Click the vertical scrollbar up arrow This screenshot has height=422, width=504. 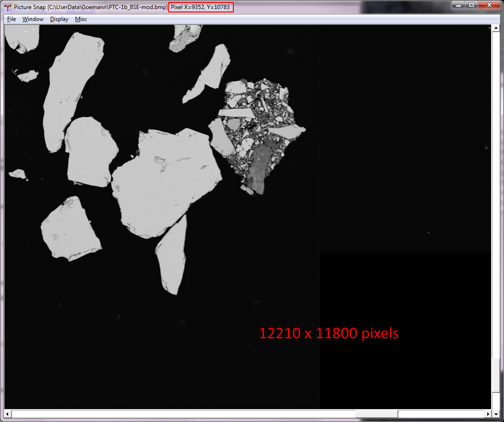coord(495,29)
